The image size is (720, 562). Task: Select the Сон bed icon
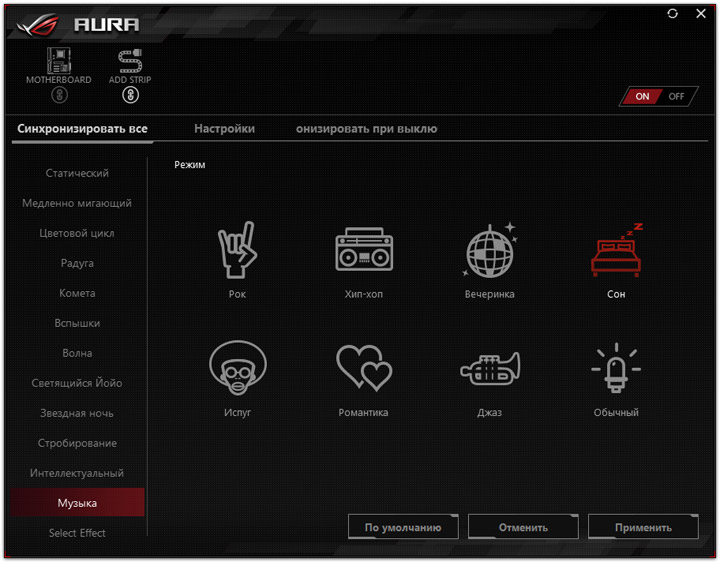(x=616, y=250)
